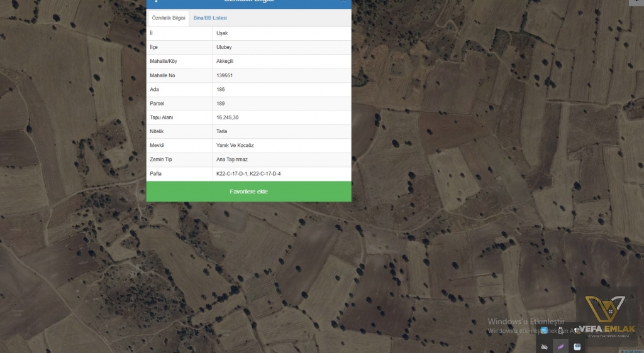Viewport: 644px width, 353px height.
Task: Open the blue disk icon in the tray's bottom row
Action: pos(577,347)
